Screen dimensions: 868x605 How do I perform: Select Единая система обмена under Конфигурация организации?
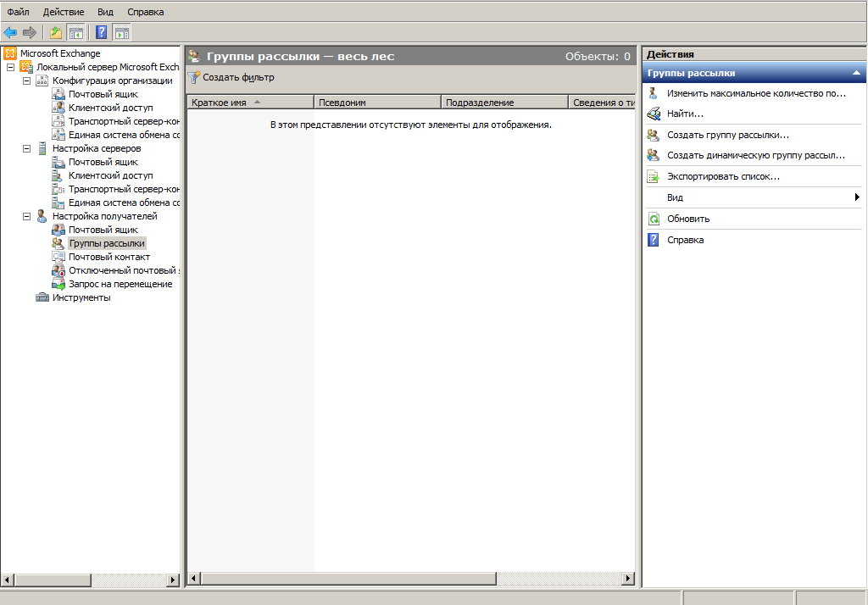(124, 135)
